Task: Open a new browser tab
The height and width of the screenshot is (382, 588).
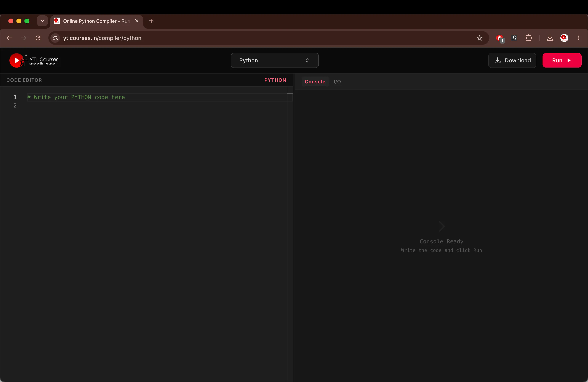Action: [x=151, y=21]
